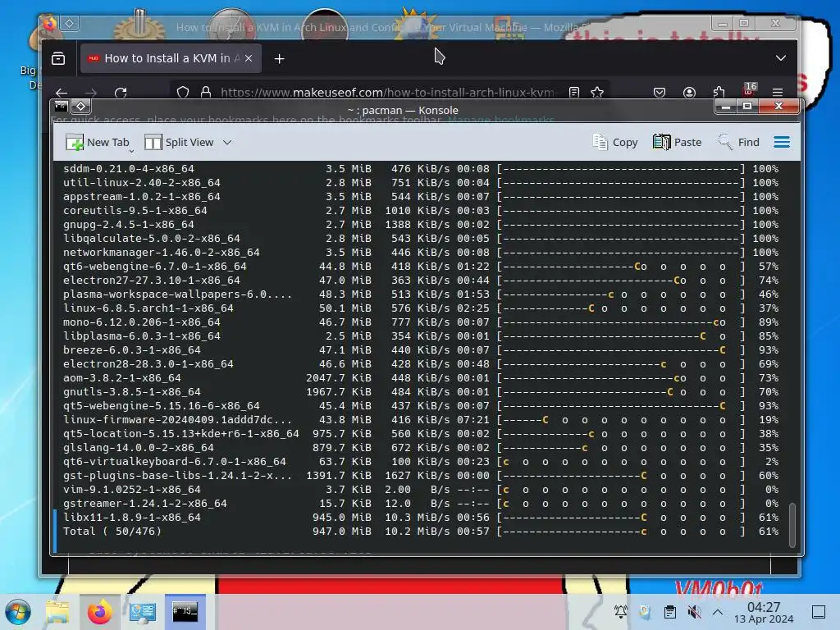Switch to Konsole from the taskbar

point(185,612)
